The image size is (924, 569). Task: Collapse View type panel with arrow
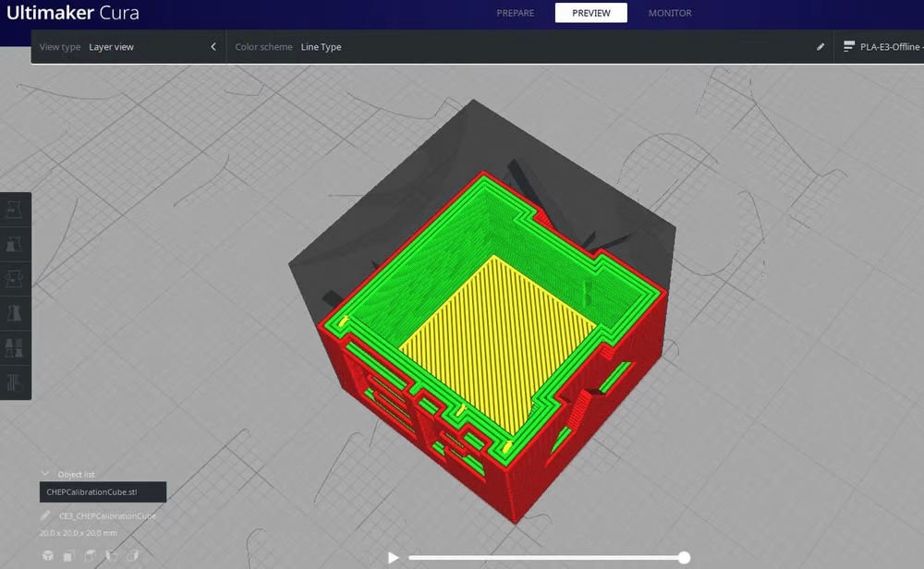213,46
